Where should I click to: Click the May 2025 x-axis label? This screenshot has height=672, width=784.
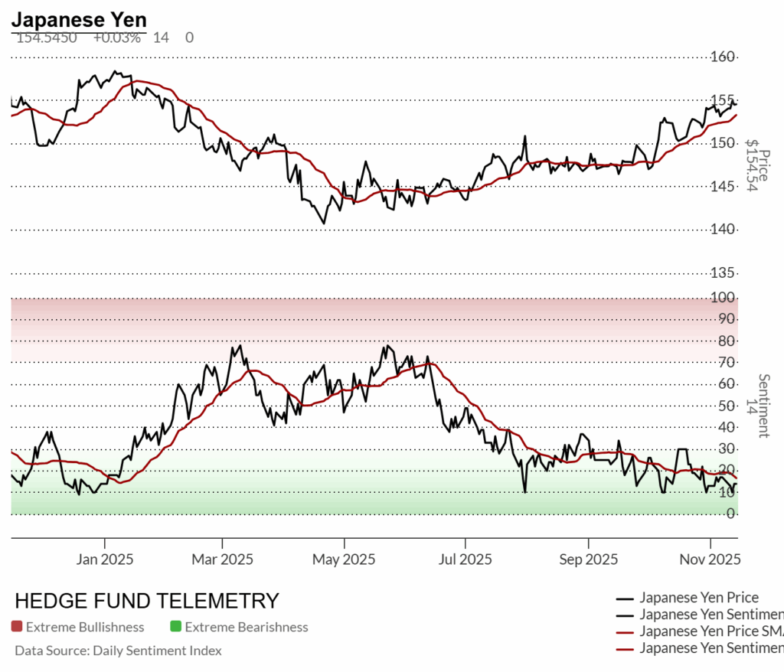pyautogui.click(x=345, y=559)
